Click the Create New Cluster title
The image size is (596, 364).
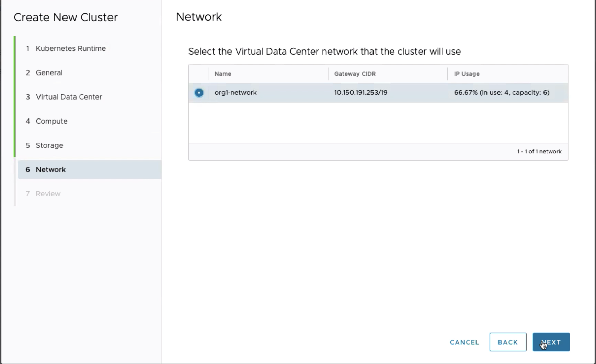click(66, 17)
